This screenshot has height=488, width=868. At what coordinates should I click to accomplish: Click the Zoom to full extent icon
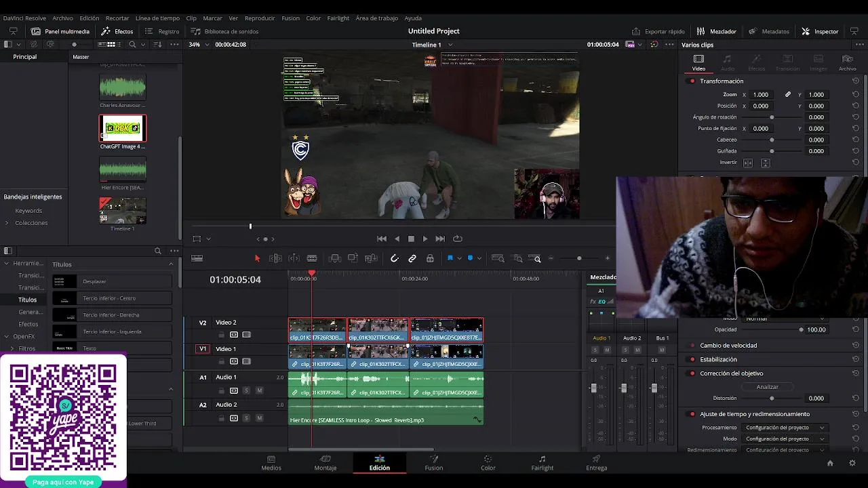point(498,258)
